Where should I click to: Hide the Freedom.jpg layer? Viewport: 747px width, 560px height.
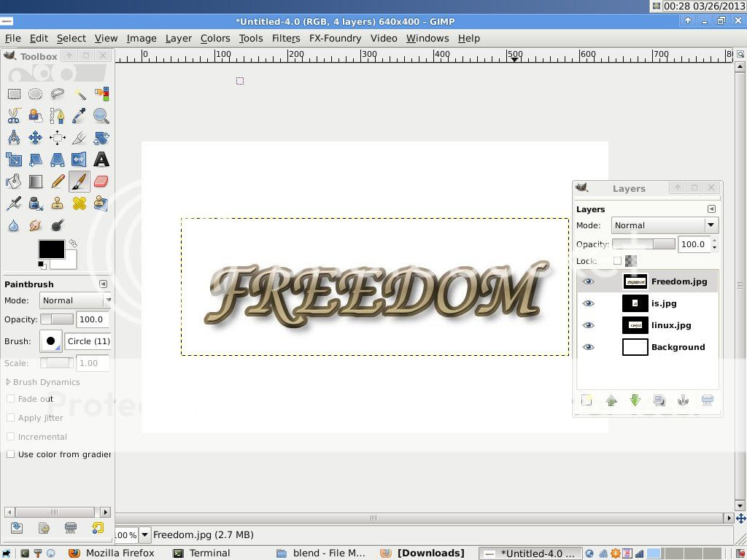tap(588, 281)
